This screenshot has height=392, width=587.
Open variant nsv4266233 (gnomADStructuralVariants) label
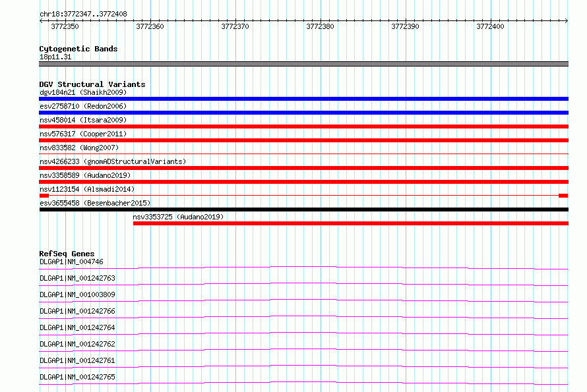coord(113,161)
